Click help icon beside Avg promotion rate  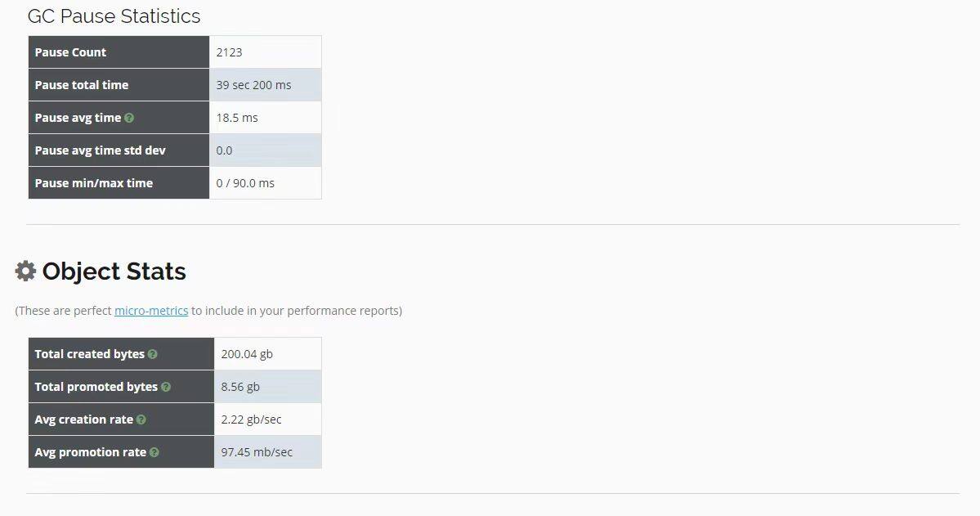click(x=154, y=452)
